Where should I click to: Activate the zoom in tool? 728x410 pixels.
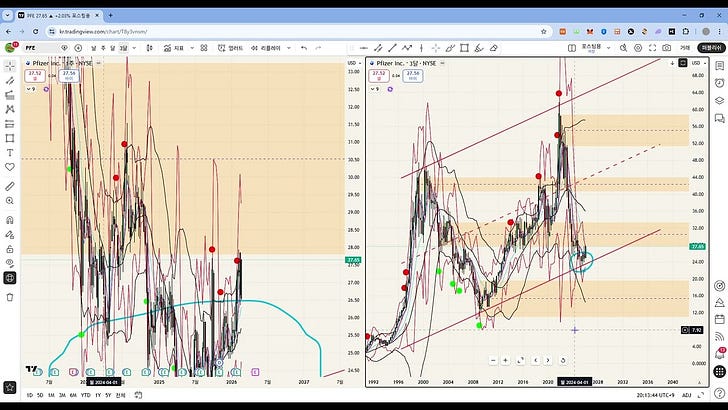click(10, 201)
